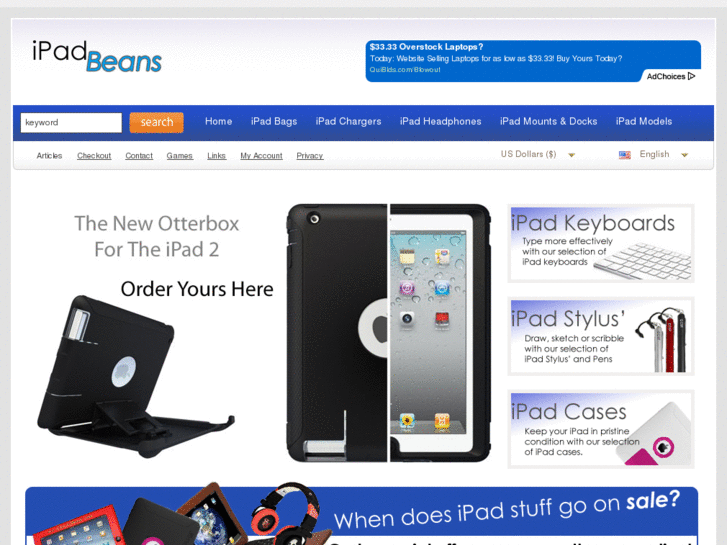Viewport: 727px width, 545px height.
Task: Open the Home menu item
Action: pyautogui.click(x=218, y=122)
